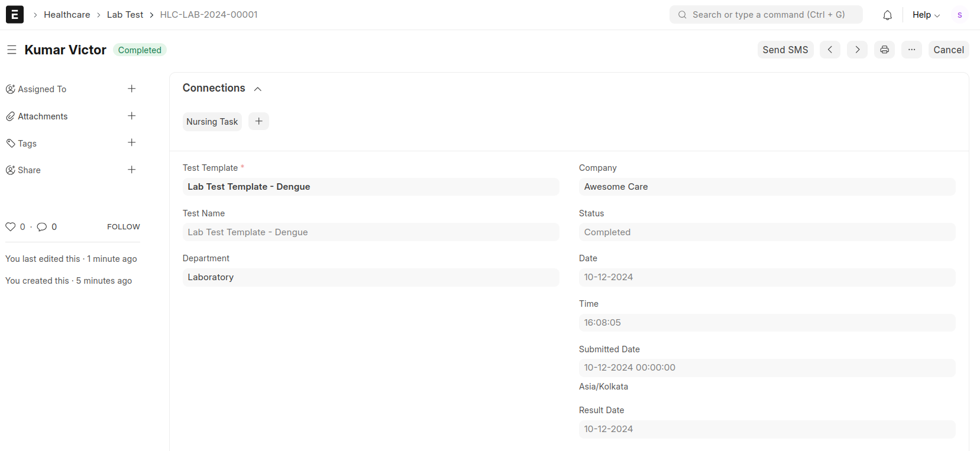Add an Assigned To user
The image size is (980, 451).
point(132,89)
